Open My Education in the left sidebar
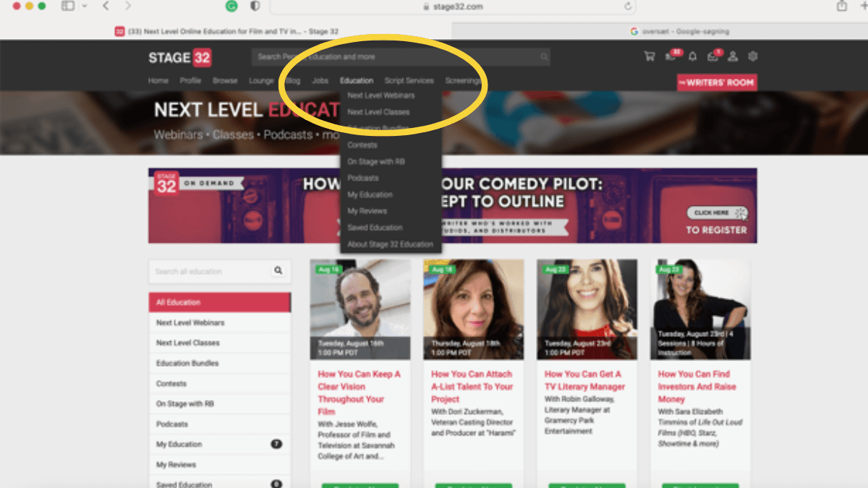 pyautogui.click(x=220, y=444)
